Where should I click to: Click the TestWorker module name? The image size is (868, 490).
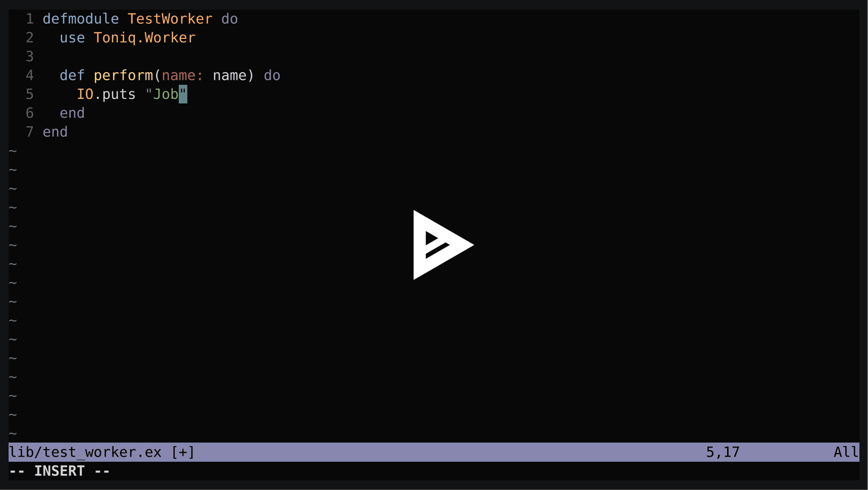[170, 19]
